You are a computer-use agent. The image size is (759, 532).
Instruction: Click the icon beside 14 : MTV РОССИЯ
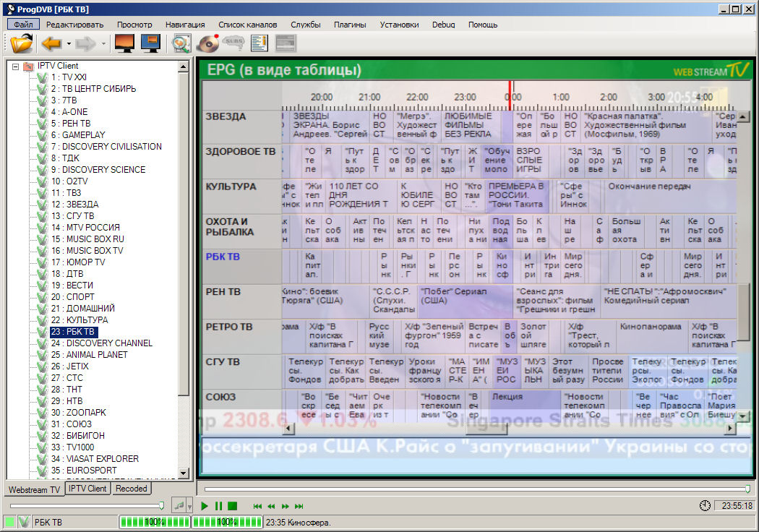tap(42, 228)
